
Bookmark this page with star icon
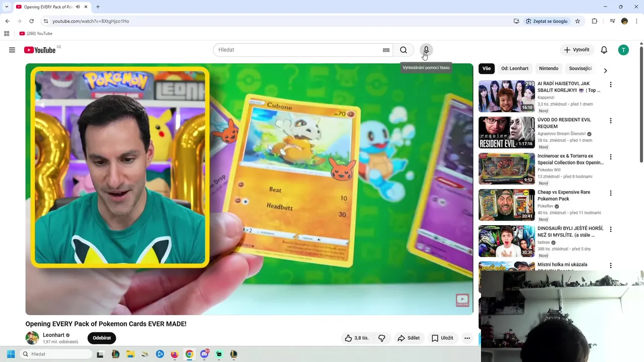[578, 21]
